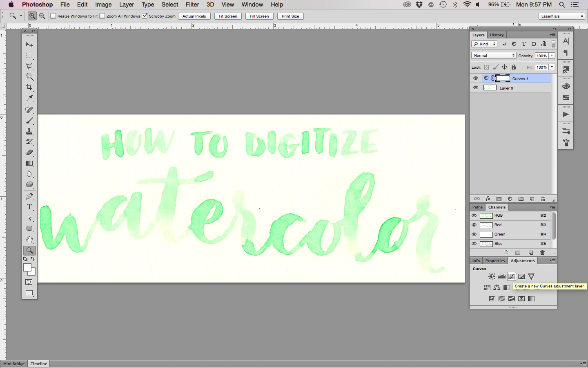
Task: Open the Actions panel play icon
Action: pos(566,114)
